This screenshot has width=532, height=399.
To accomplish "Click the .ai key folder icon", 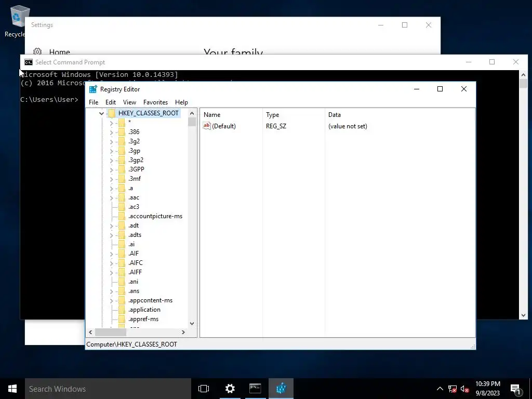I will [x=122, y=244].
